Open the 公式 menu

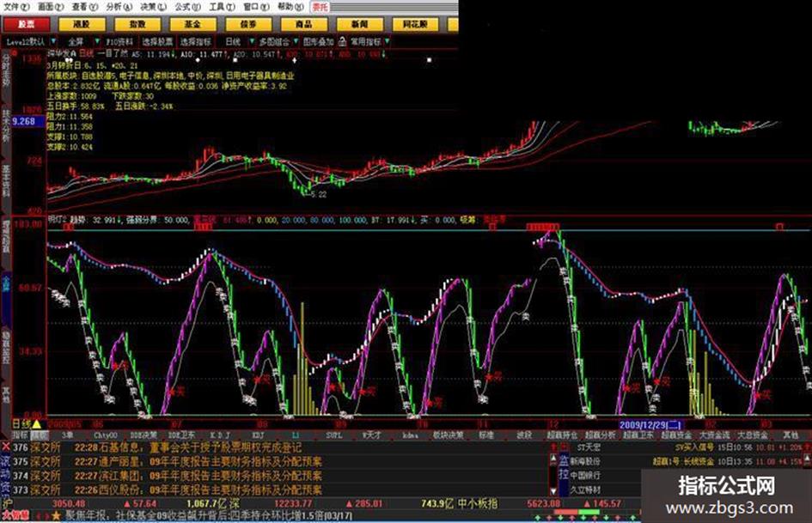[187, 7]
